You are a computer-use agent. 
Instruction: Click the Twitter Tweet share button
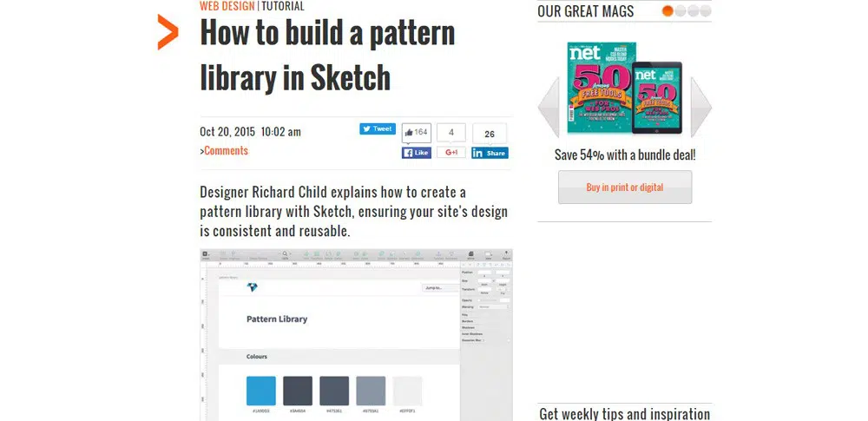pyautogui.click(x=378, y=128)
